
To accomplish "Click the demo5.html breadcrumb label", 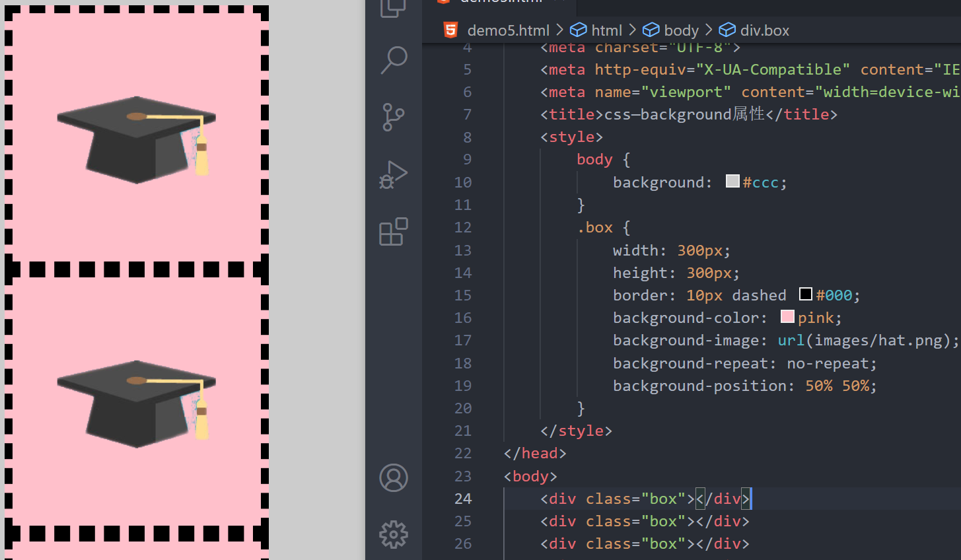I will click(x=507, y=30).
